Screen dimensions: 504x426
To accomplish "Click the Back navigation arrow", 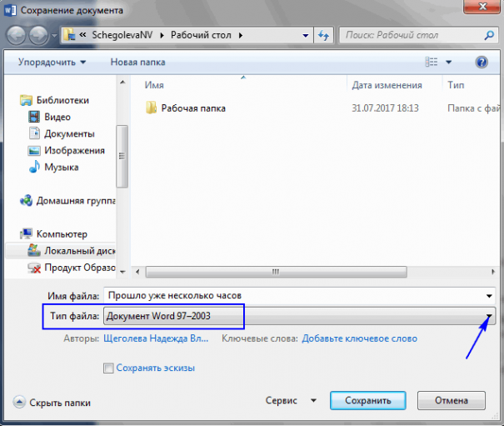I will coord(17,36).
